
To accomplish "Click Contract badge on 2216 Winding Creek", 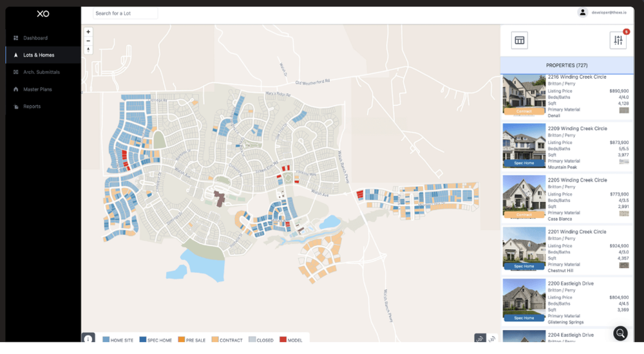I will coord(524,111).
